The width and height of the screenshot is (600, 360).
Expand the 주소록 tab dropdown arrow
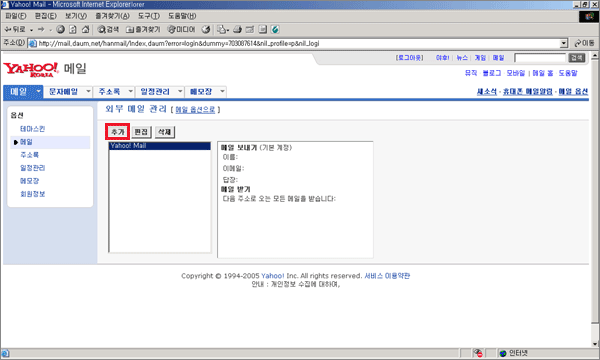[x=130, y=91]
